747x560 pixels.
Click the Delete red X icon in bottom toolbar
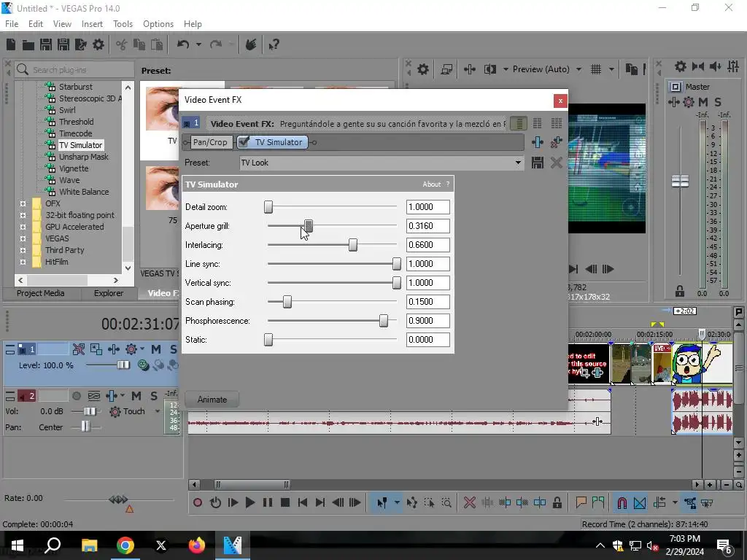469,502
